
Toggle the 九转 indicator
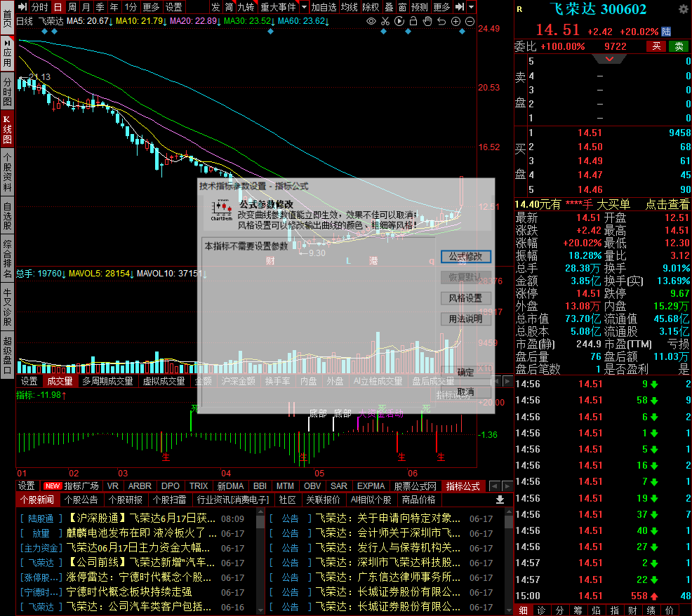click(x=246, y=7)
